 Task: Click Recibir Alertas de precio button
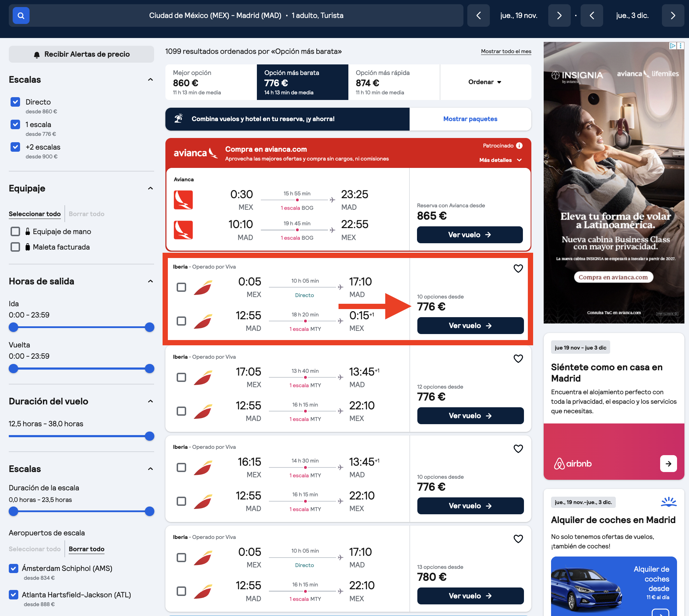81,54
